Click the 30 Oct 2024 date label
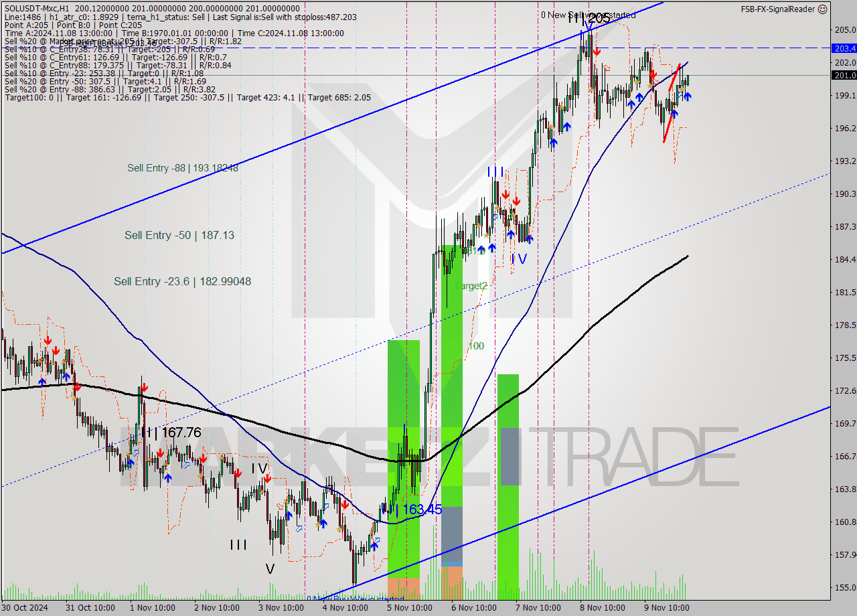Image resolution: width=857 pixels, height=616 pixels. point(24,608)
